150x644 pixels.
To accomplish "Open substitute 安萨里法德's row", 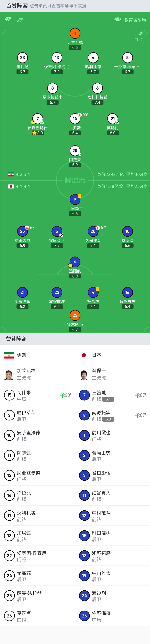I will coord(37,435).
